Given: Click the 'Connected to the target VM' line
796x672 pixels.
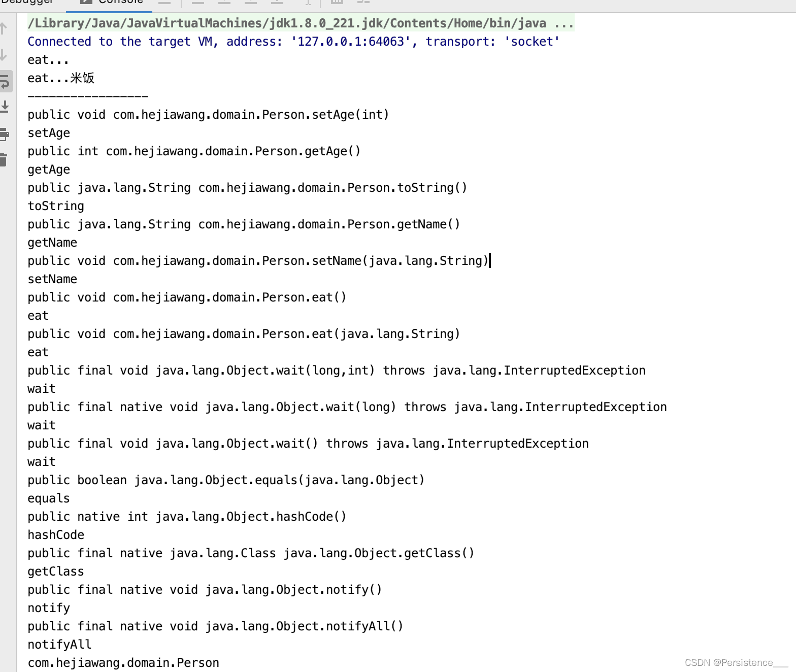Looking at the screenshot, I should (293, 42).
